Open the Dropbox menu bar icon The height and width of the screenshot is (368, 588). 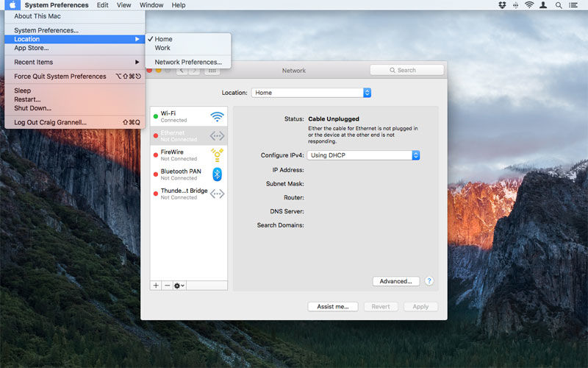point(502,5)
